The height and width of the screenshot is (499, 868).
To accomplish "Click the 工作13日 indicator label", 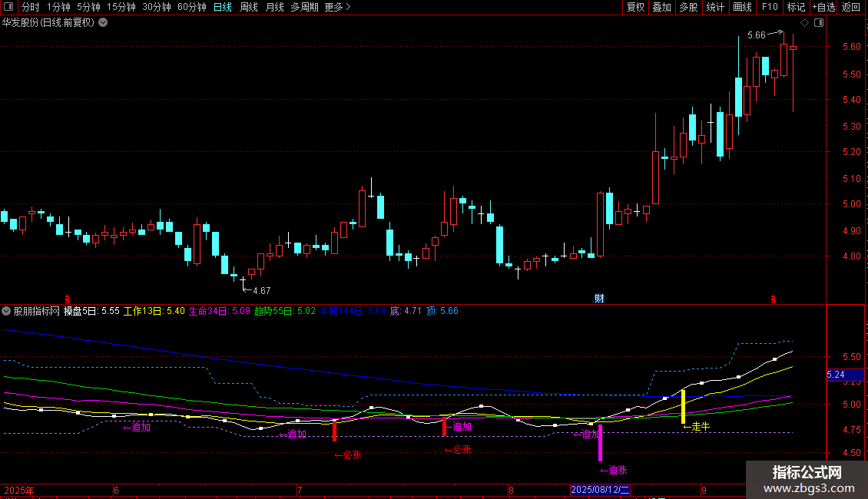I will (154, 311).
